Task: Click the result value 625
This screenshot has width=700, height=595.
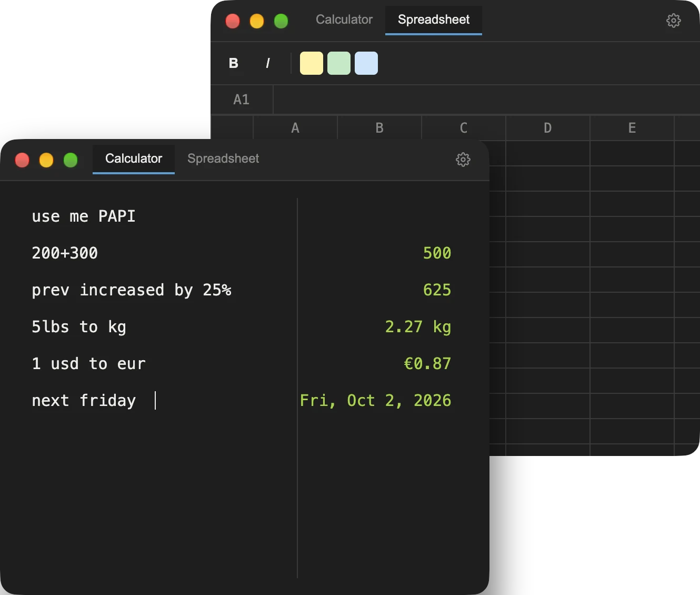Action: coord(437,290)
